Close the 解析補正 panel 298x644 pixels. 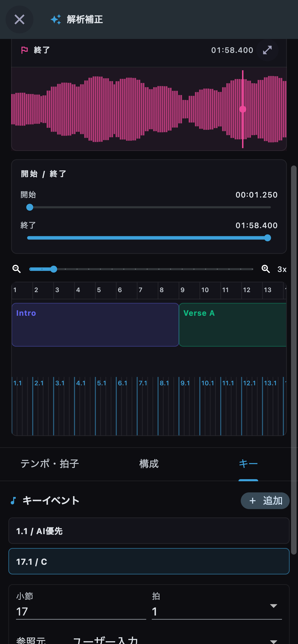[x=19, y=19]
